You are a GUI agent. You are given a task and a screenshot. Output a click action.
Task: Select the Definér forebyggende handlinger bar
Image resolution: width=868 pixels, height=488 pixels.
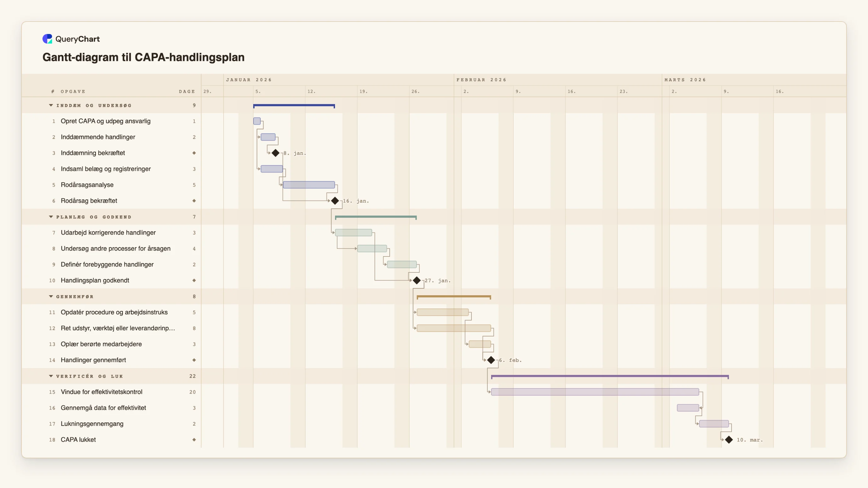pos(402,264)
